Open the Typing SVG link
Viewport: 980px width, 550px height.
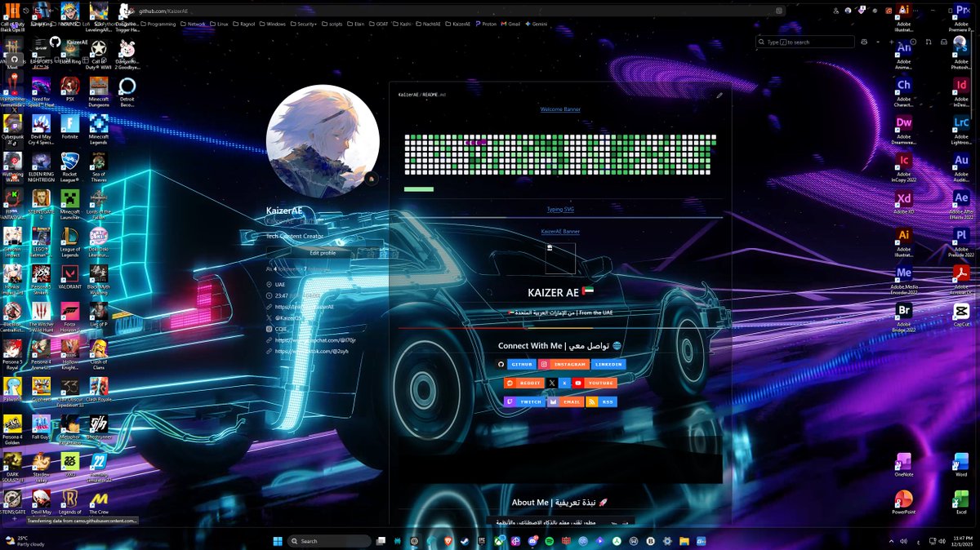click(x=560, y=210)
